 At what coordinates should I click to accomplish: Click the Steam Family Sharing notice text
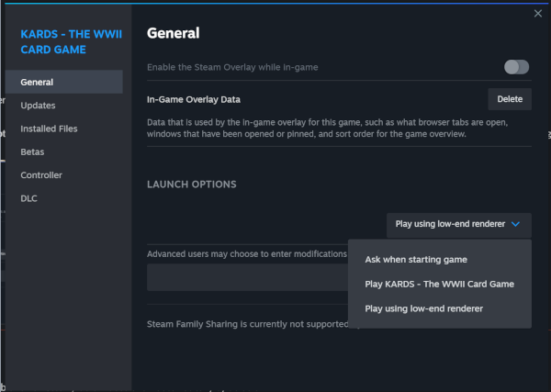click(246, 323)
